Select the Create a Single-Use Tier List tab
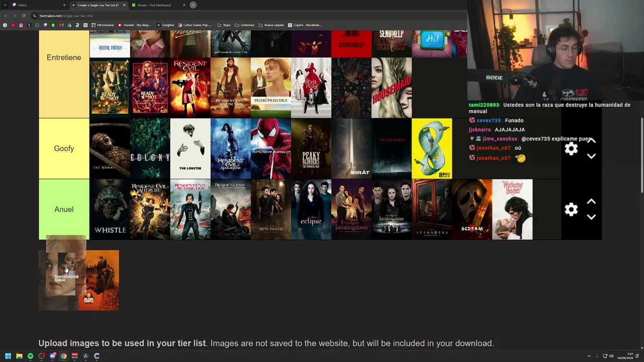This screenshot has width=644, height=362. pyautogui.click(x=99, y=5)
